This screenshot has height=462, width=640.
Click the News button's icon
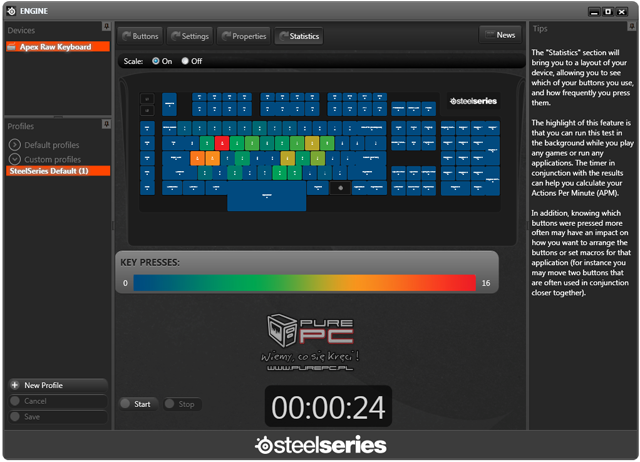489,35
